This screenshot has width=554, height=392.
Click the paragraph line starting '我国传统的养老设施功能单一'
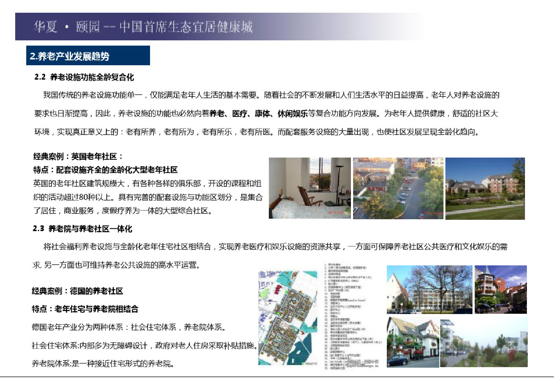click(x=271, y=95)
